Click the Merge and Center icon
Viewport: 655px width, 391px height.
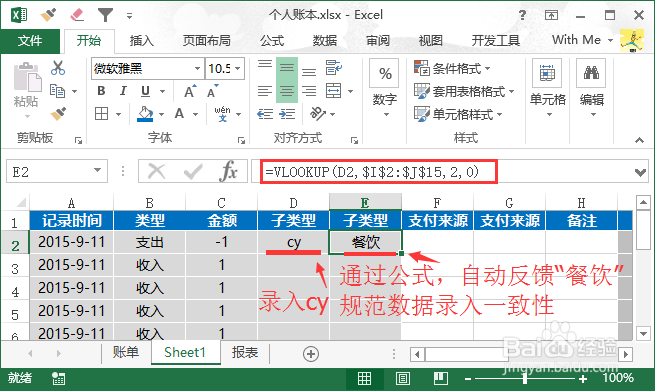pos(333,91)
